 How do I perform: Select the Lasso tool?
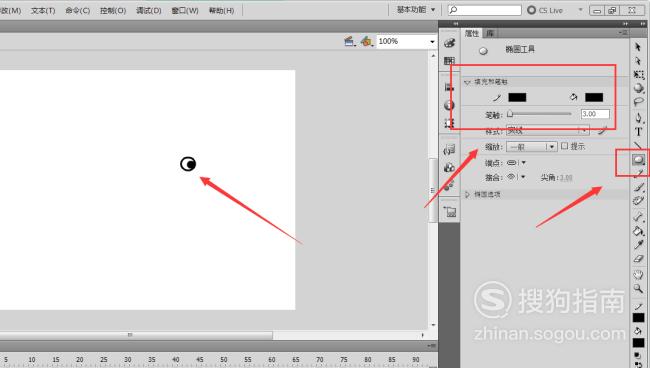(638, 102)
